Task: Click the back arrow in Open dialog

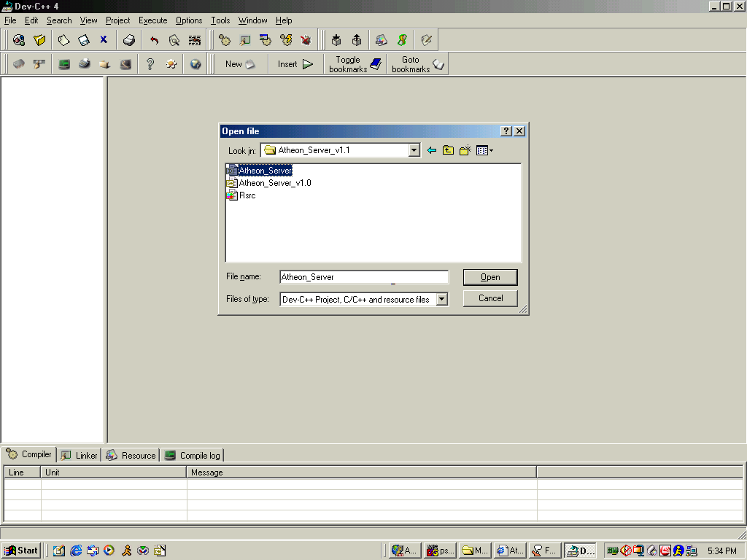Action: [432, 150]
